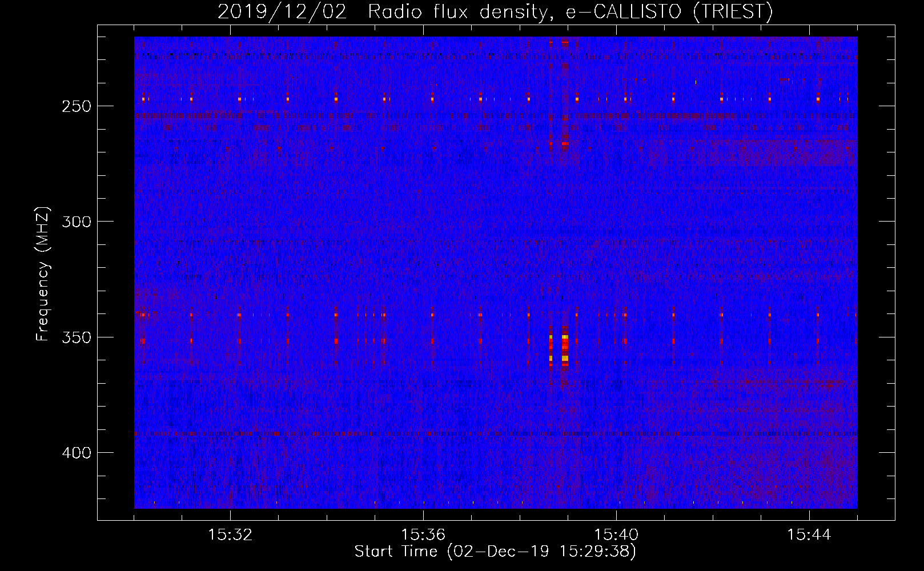The width and height of the screenshot is (924, 571).
Task: Click the 15:40 time tick label
Action: (x=616, y=535)
